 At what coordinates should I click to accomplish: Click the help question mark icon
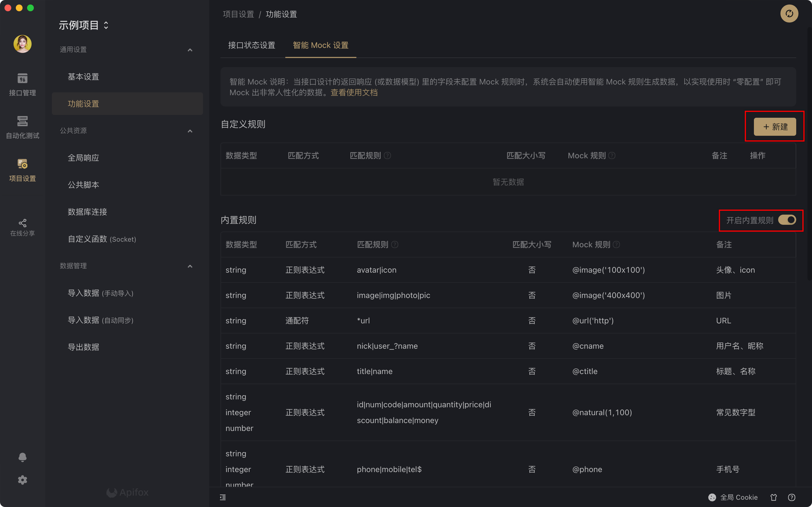[791, 497]
